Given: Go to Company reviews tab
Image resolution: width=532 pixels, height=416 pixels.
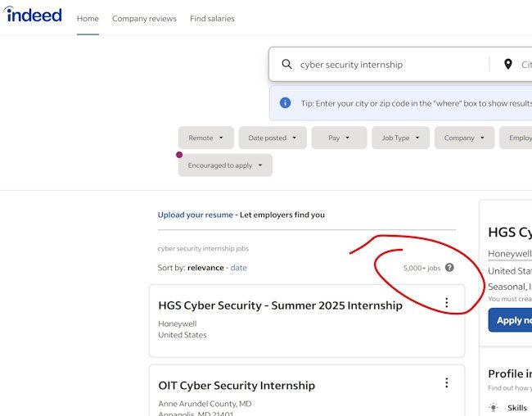Looking at the screenshot, I should [x=144, y=19].
